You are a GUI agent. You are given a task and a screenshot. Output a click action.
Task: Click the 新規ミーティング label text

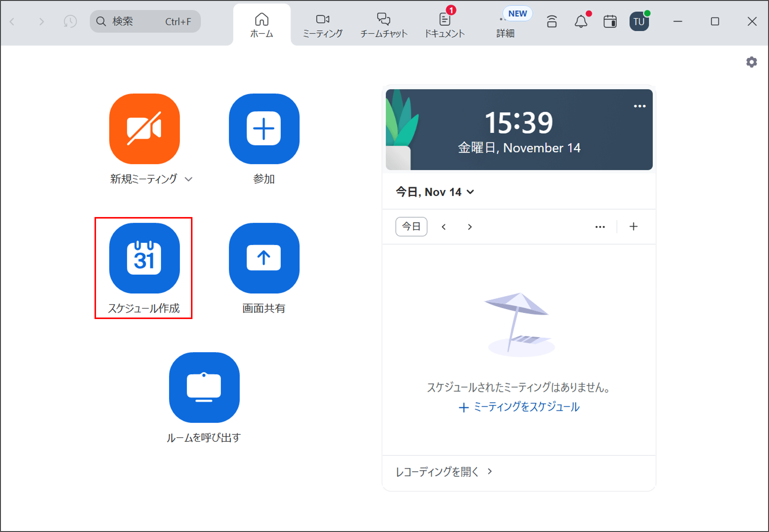point(144,179)
